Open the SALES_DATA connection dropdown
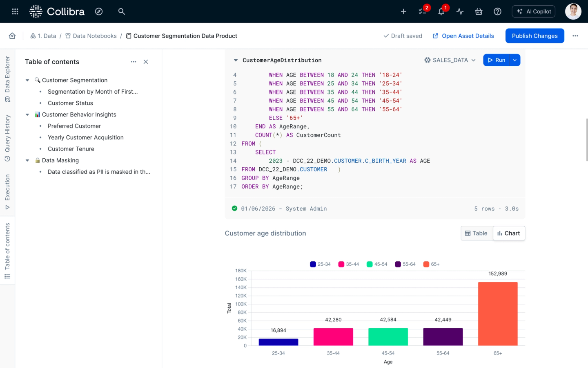Screen dimensions: 588x368 (450, 60)
